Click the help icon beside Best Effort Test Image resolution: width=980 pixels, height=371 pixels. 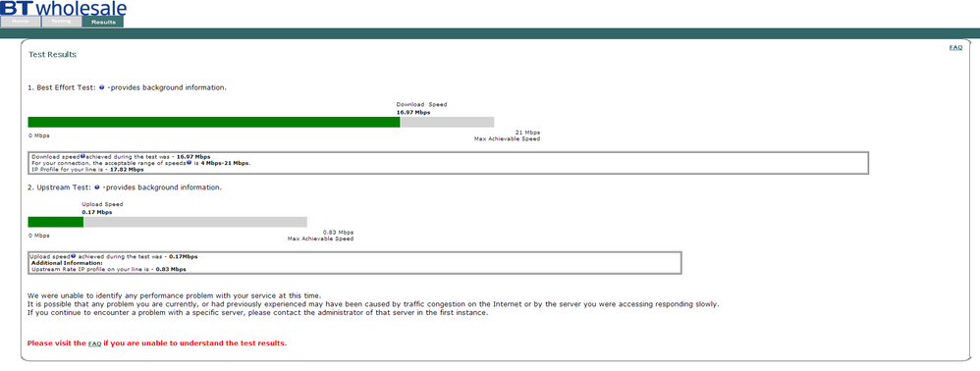tap(102, 88)
